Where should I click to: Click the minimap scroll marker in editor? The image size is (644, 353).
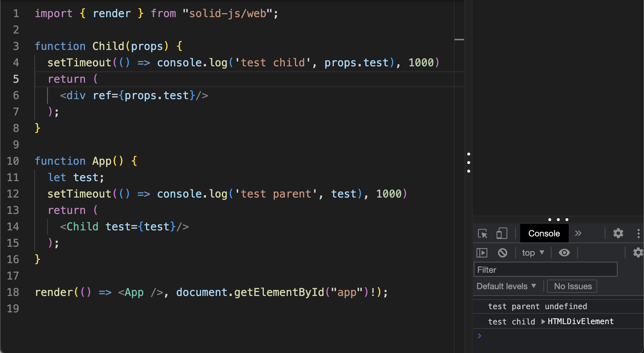pos(459,40)
